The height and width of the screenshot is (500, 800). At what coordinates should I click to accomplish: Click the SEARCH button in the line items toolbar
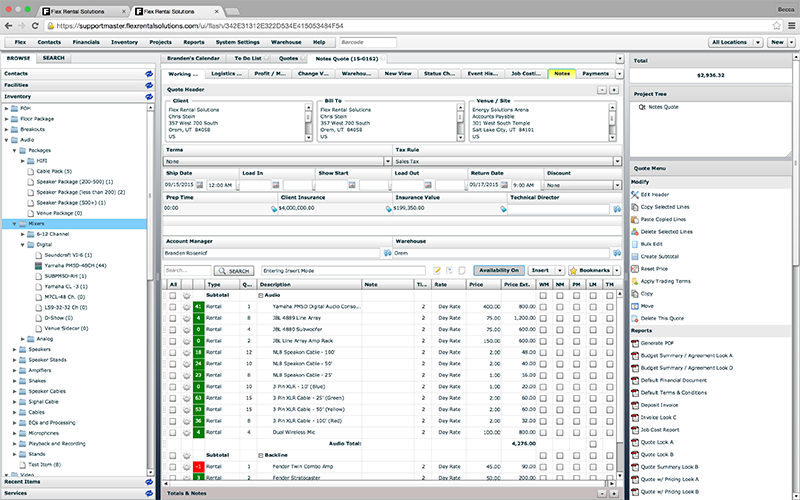coord(234,271)
